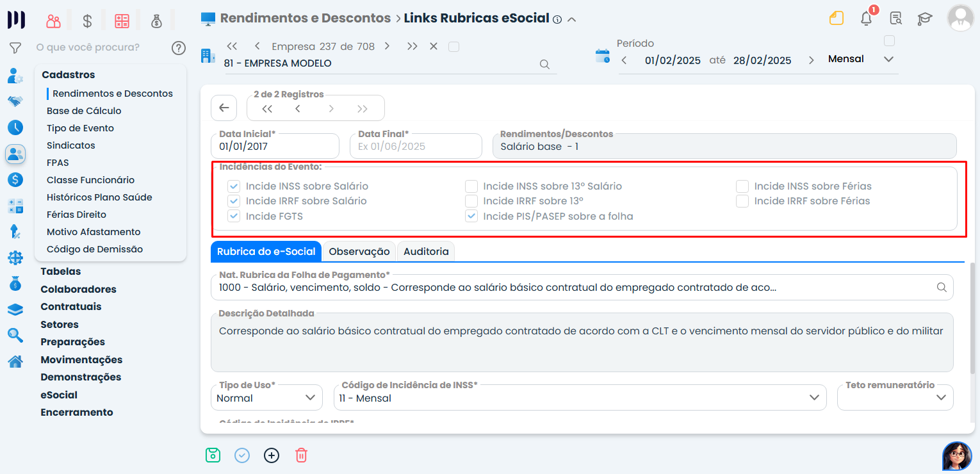Open the handshake sidebar icon
This screenshot has height=474, width=980.
tap(15, 101)
